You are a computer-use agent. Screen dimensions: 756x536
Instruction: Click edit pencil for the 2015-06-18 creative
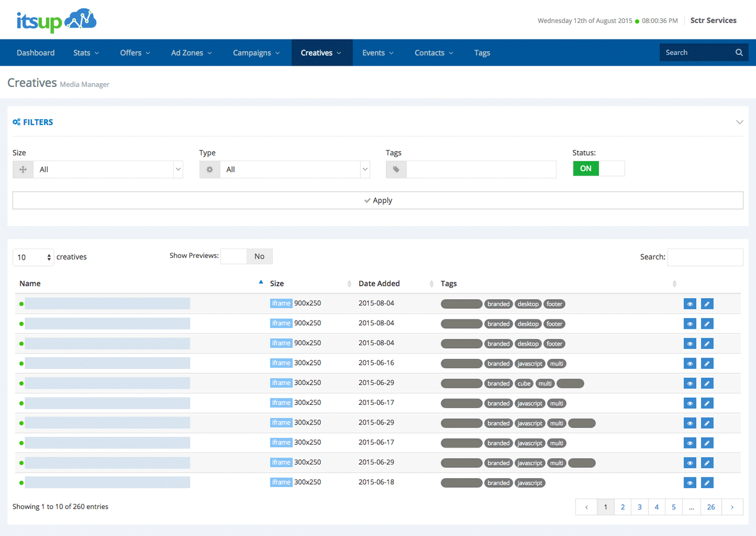tap(707, 483)
